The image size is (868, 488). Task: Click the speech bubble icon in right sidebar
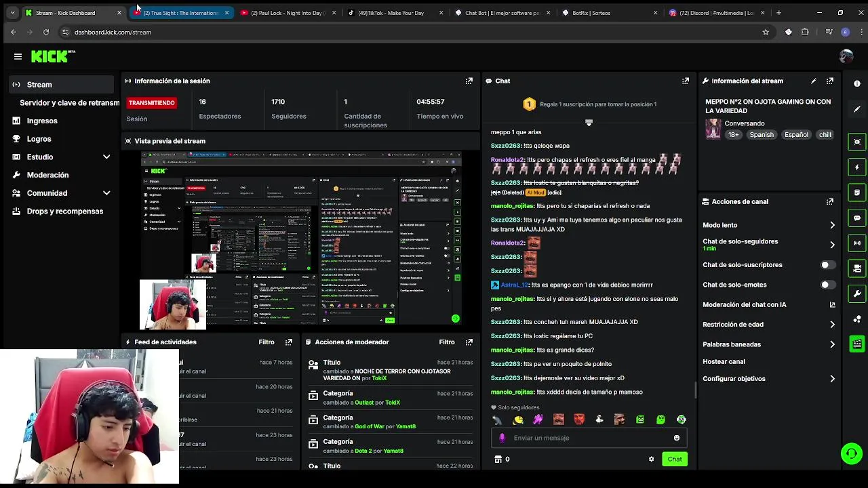pyautogui.click(x=857, y=218)
